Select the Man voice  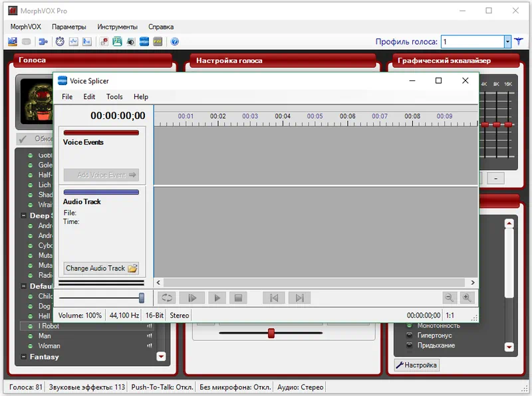click(x=45, y=336)
